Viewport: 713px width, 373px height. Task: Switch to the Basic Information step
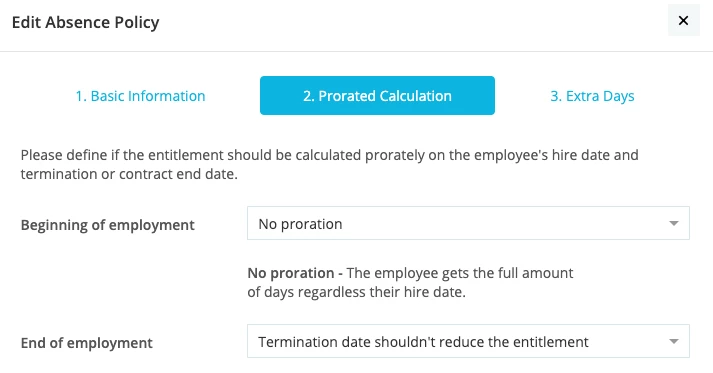(140, 96)
